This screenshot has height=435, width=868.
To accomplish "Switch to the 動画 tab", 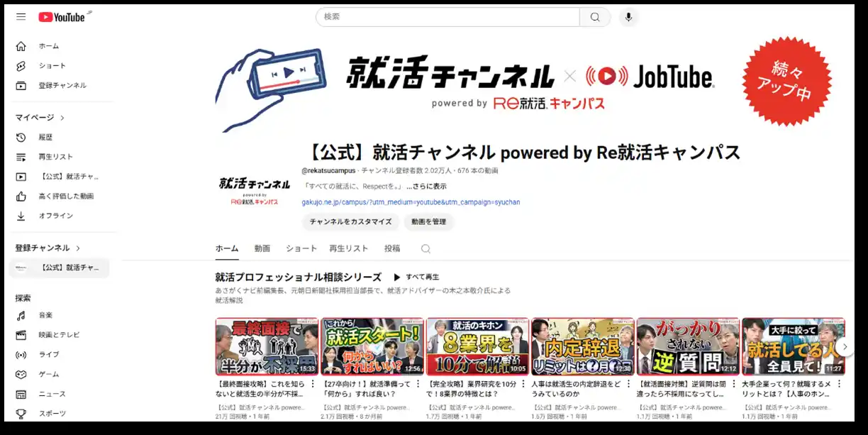I will coord(264,249).
